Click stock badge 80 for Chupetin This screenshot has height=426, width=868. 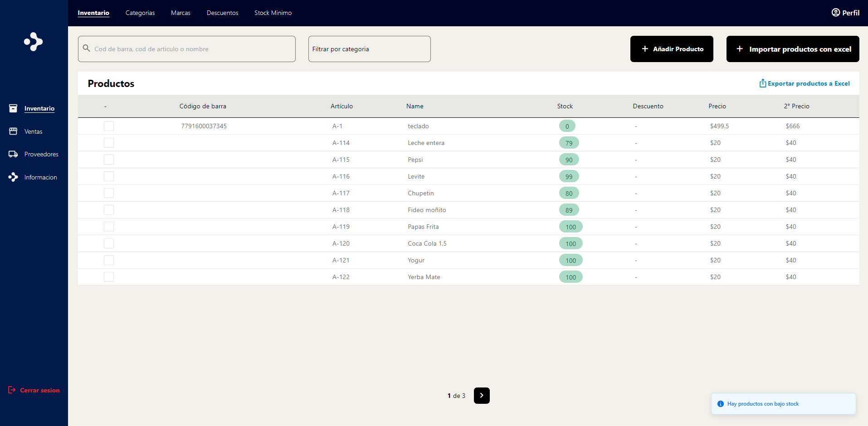(569, 193)
